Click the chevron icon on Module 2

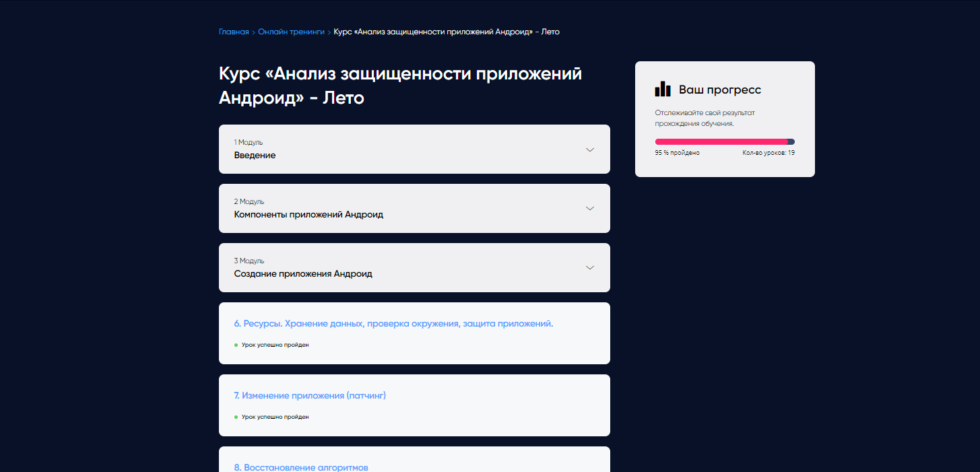589,208
